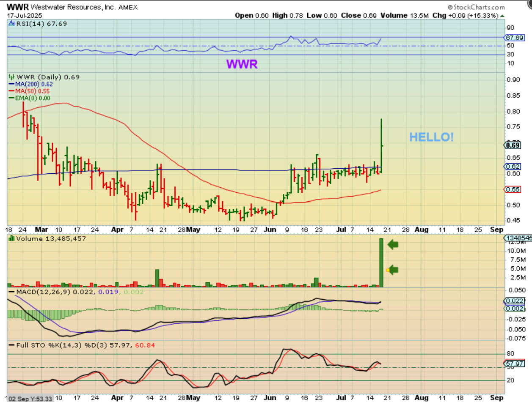The image size is (532, 402).
Task: Click the © StockCharts.com credit
Action: (x=476, y=7)
